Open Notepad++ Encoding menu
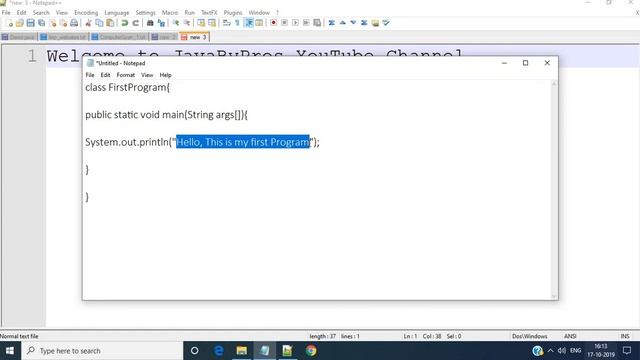640x360 pixels. pos(86,13)
